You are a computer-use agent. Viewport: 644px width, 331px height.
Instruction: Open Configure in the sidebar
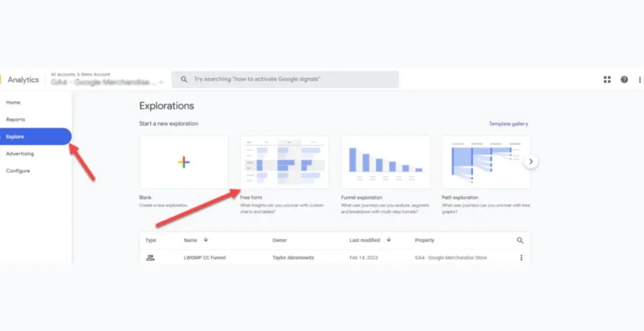tap(18, 171)
